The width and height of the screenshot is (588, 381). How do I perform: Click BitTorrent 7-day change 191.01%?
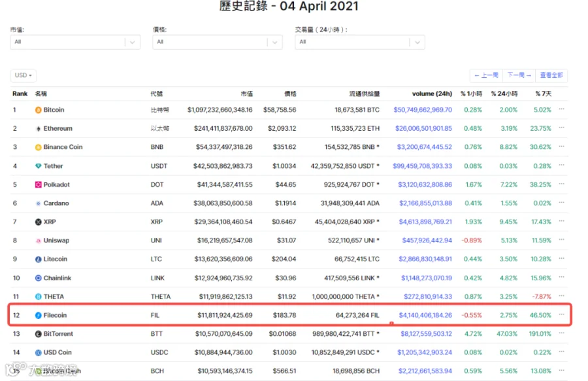click(x=540, y=334)
